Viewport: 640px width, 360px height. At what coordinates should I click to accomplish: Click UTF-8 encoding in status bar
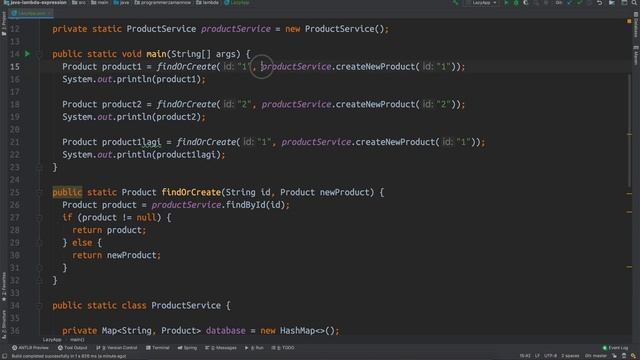[550, 356]
